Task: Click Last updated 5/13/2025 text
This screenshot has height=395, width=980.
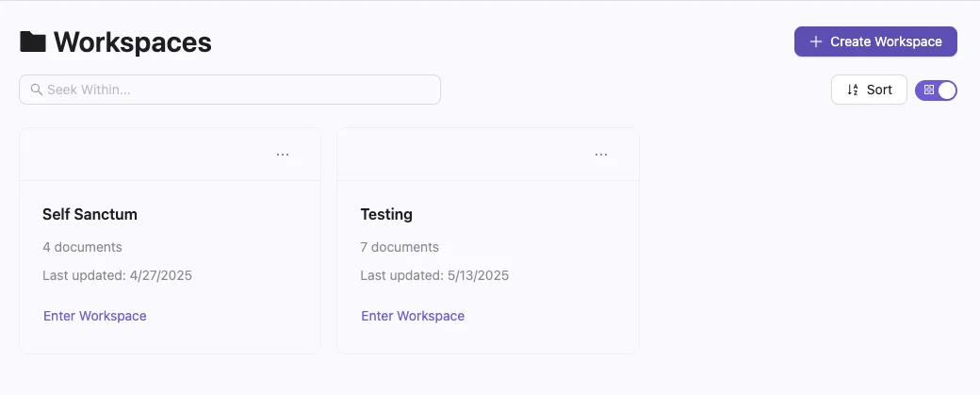Action: 434,275
